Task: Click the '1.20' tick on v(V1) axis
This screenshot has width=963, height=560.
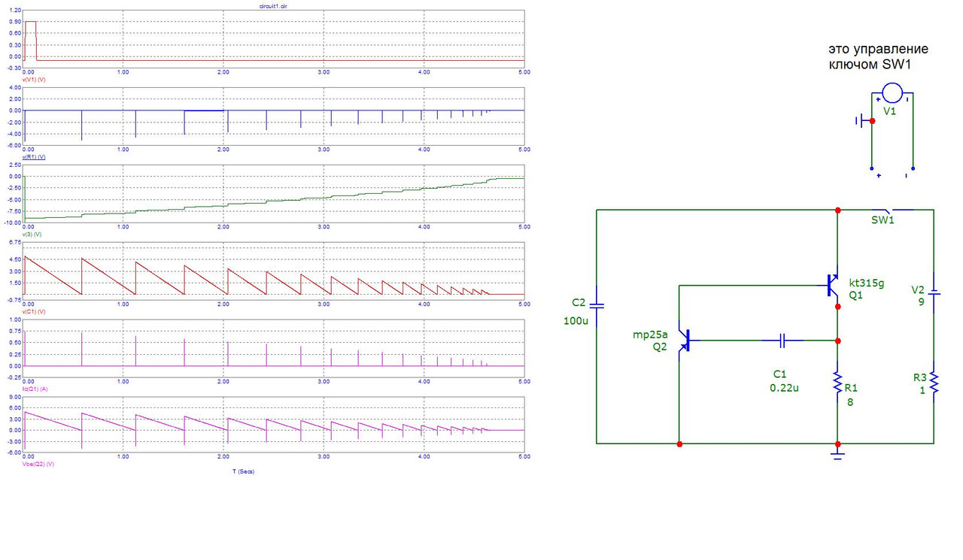Action: 15,11
